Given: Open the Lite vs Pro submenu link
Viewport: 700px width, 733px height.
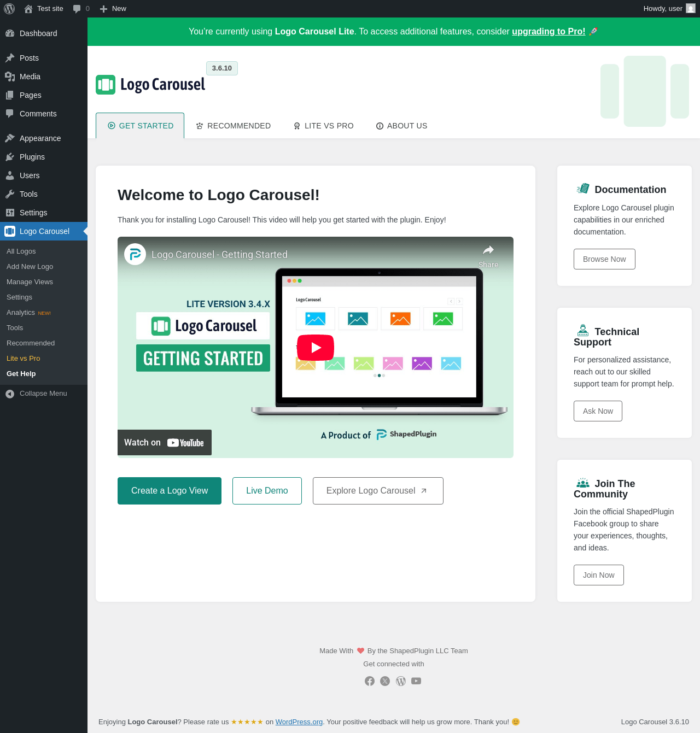Looking at the screenshot, I should [x=44, y=359].
